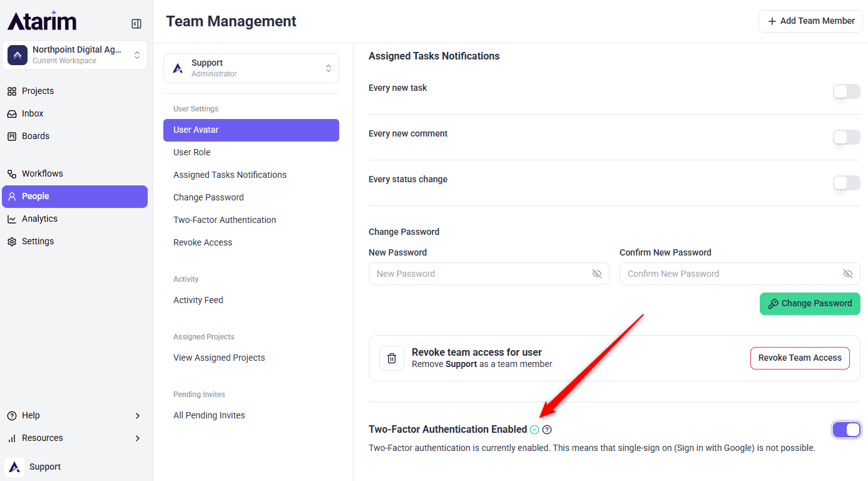Screen dimensions: 868x481
Task: Click the green check icon beside Two-Factor Authentication Enabled
Action: 534,430
